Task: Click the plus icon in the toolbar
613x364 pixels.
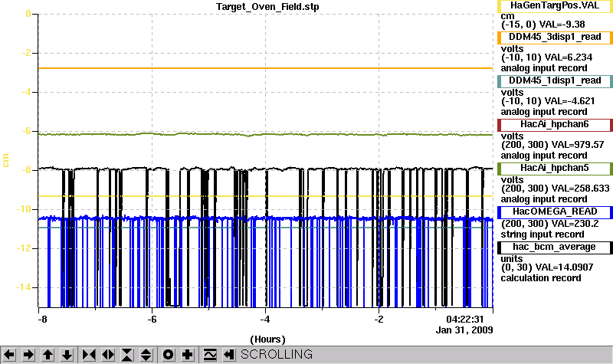Action: (x=188, y=355)
